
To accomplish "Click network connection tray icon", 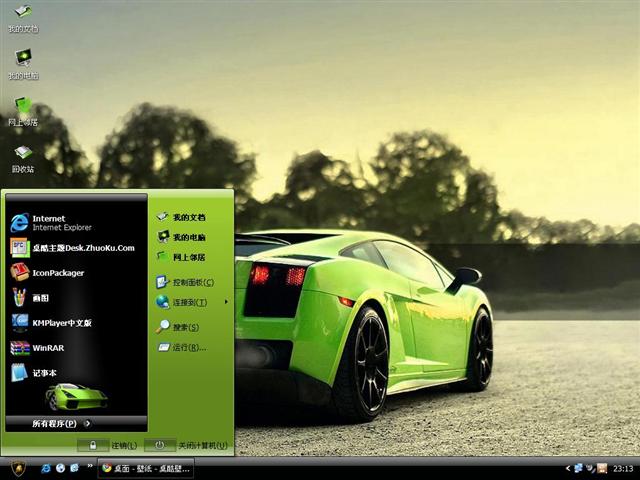I will (x=578, y=468).
